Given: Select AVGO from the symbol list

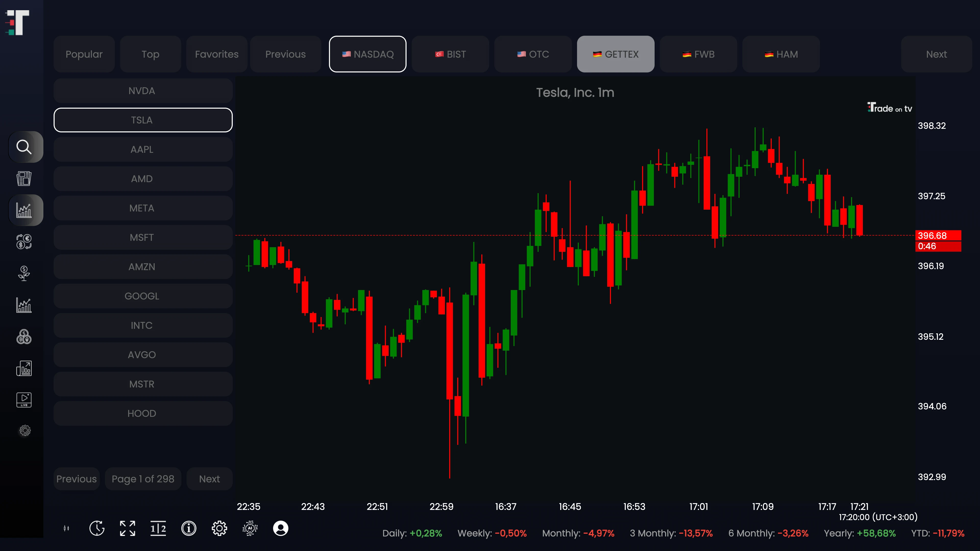Looking at the screenshot, I should 143,355.
